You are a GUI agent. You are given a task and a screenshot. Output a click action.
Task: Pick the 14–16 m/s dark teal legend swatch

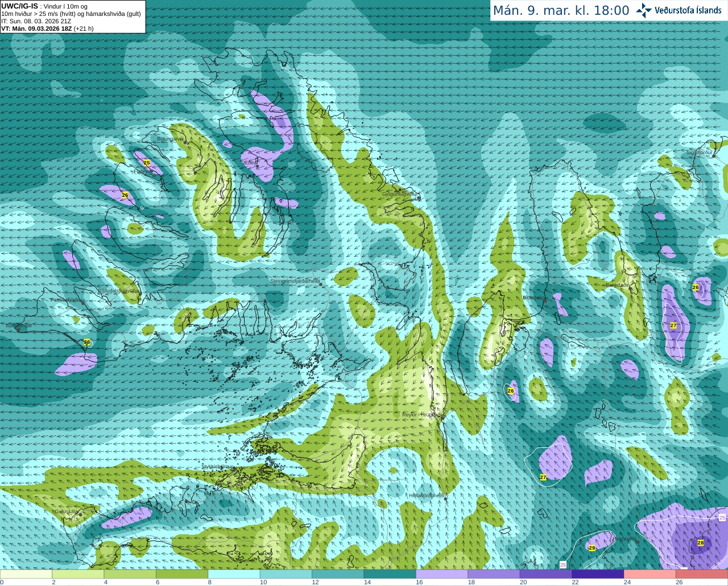(390, 574)
